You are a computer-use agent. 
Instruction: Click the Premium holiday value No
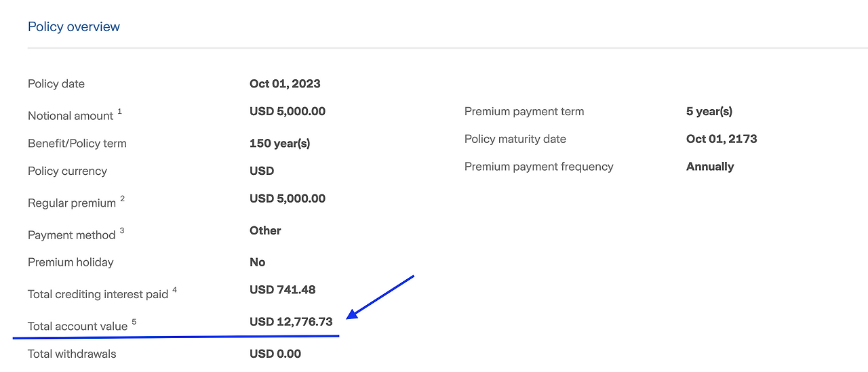pyautogui.click(x=257, y=262)
